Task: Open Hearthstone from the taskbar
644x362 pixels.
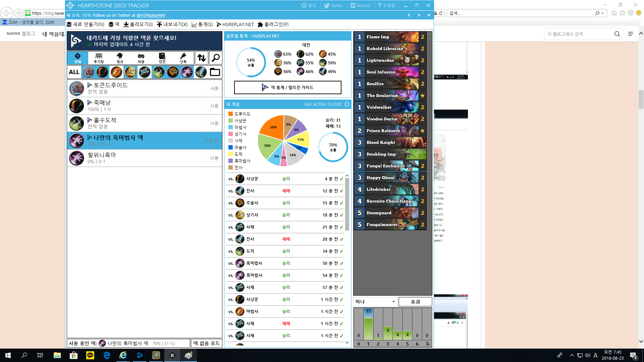Action: [x=156, y=355]
